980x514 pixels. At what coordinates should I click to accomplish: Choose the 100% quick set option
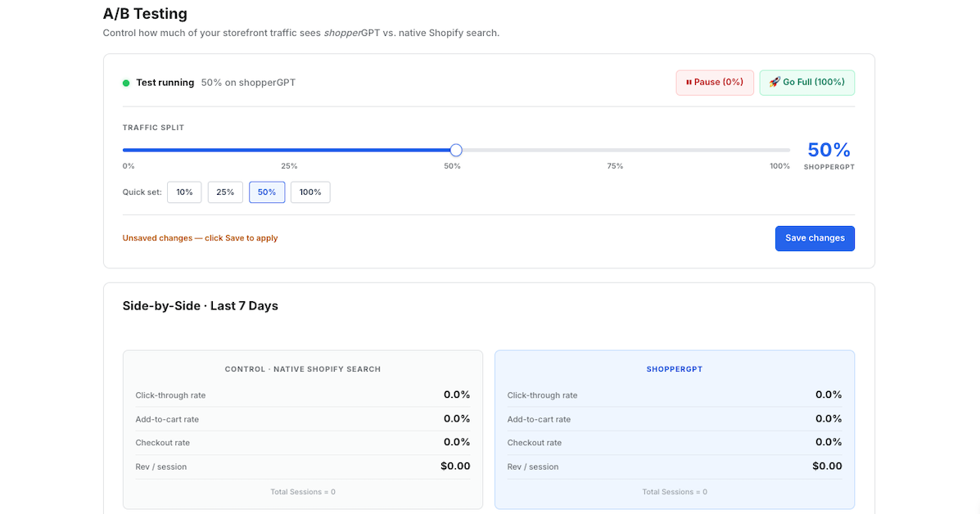click(310, 192)
